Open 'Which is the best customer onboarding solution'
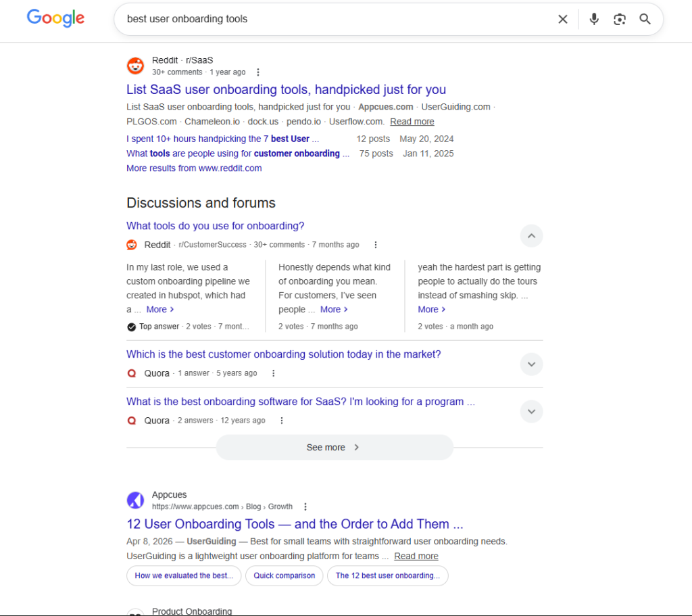The image size is (692, 616). pyautogui.click(x=284, y=354)
